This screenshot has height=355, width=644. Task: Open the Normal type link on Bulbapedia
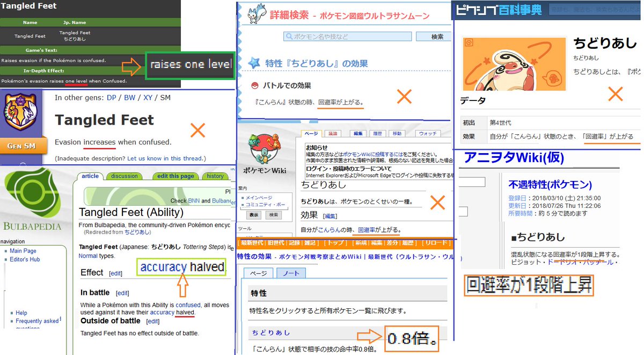tap(88, 256)
